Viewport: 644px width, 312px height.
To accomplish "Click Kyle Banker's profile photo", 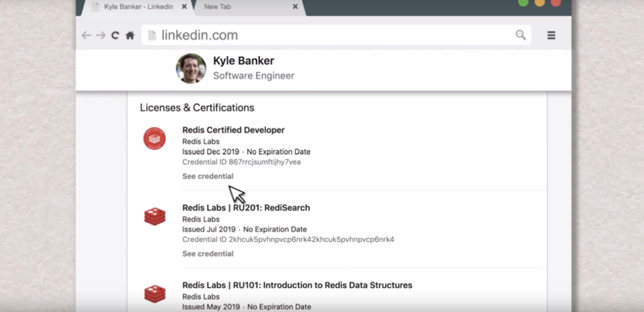I will coord(191,68).
